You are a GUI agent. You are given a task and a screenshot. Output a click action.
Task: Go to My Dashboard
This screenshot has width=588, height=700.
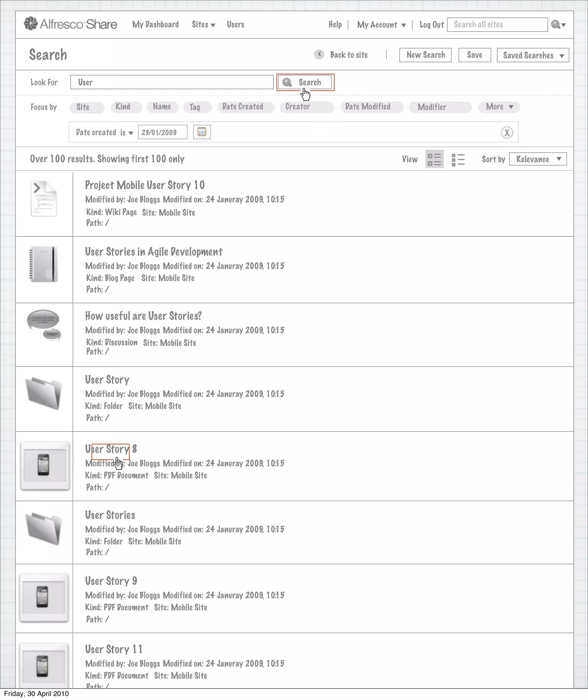pos(155,25)
